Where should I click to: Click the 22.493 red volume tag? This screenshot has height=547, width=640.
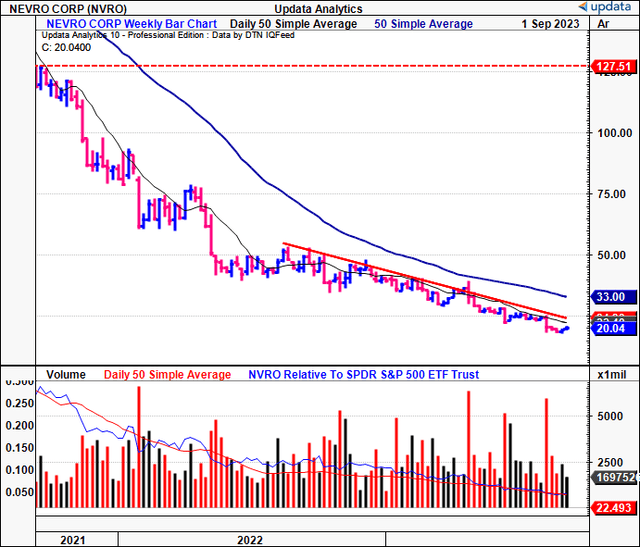click(x=613, y=508)
